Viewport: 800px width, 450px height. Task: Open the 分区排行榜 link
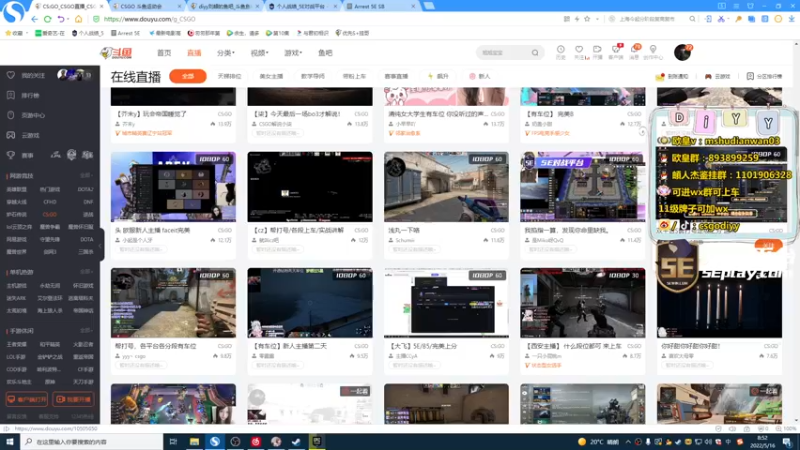[764, 76]
